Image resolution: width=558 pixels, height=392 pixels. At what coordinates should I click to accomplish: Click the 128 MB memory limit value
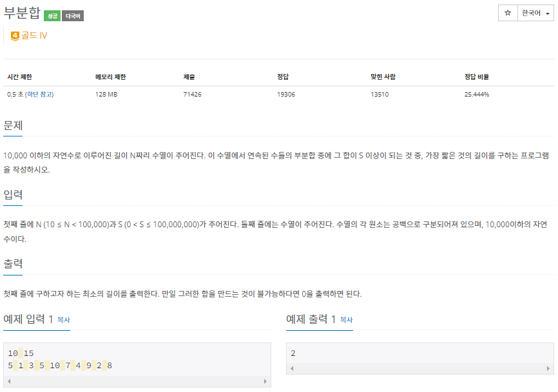106,94
